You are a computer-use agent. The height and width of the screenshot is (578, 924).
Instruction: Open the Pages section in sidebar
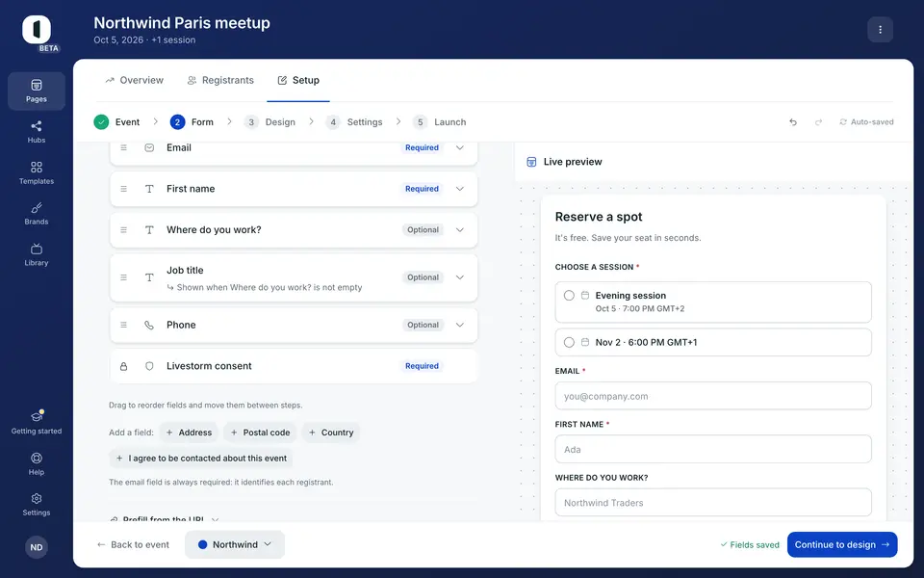point(37,92)
